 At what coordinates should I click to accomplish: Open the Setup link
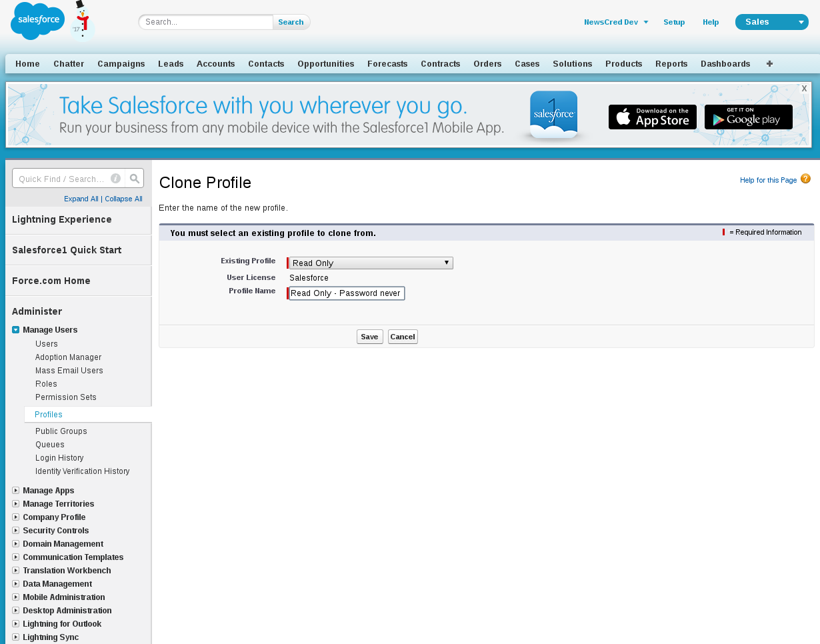[674, 22]
